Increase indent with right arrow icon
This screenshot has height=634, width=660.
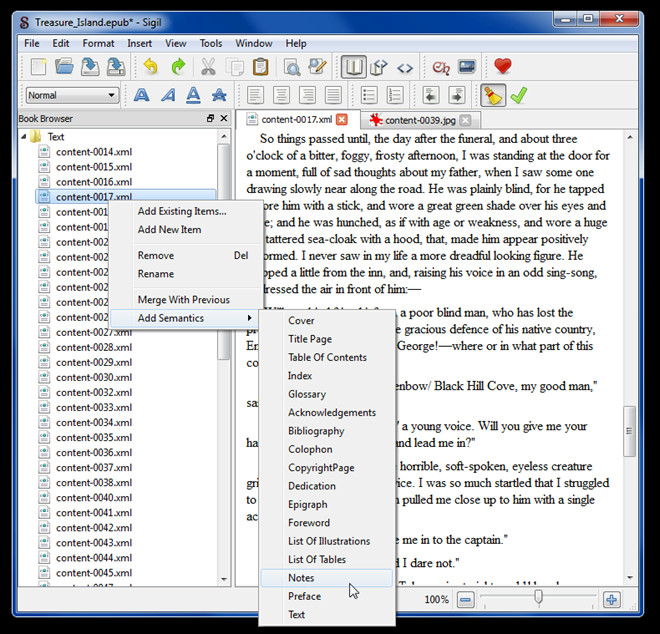pos(457,95)
